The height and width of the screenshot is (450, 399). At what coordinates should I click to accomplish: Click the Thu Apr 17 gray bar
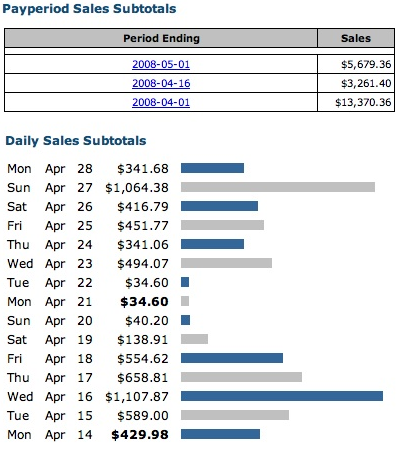241,377
